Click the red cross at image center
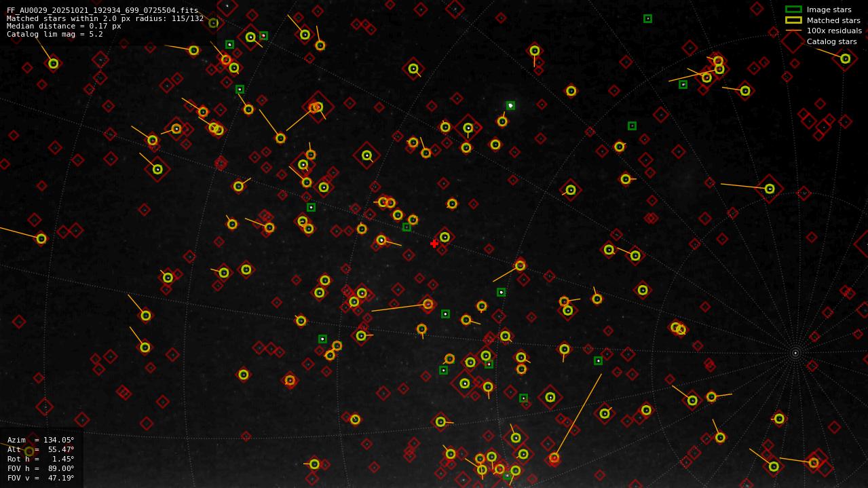Image resolution: width=868 pixels, height=488 pixels. point(434,244)
